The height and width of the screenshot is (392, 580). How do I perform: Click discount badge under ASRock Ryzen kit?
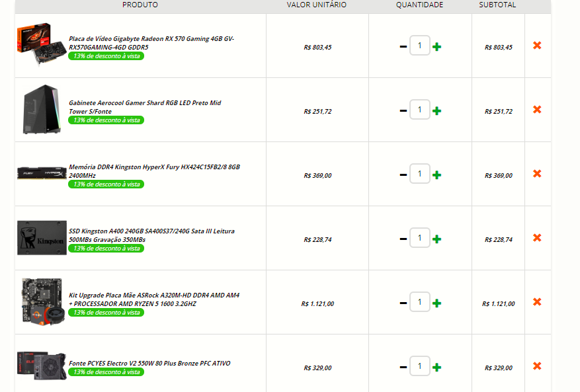click(x=106, y=313)
